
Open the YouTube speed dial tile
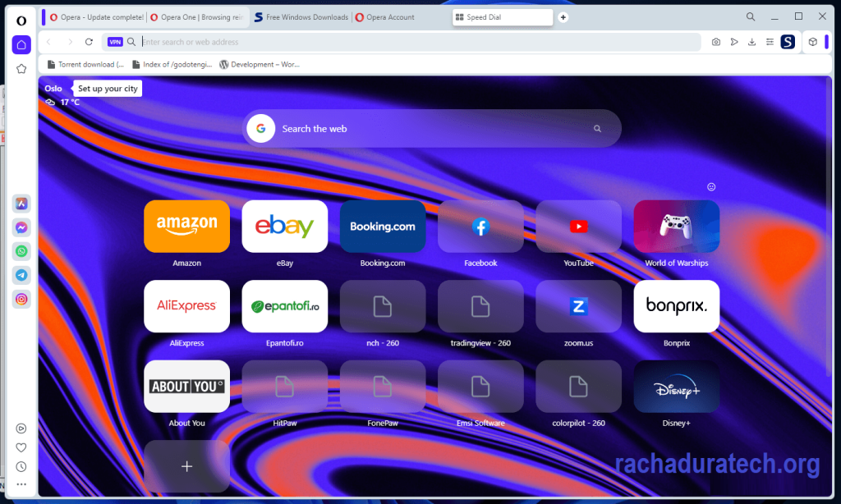pos(579,227)
